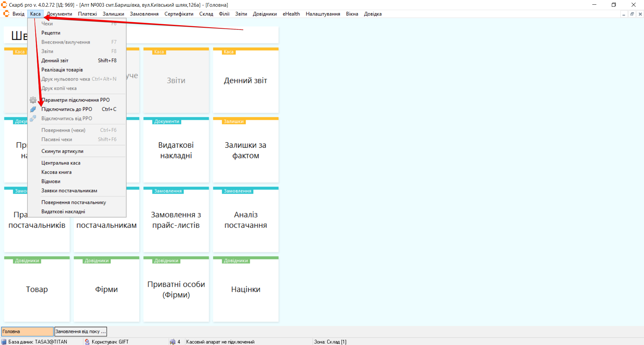Screen dimensions: 644x345
Task: Open the Залишки за фактом tile
Action: (x=245, y=150)
